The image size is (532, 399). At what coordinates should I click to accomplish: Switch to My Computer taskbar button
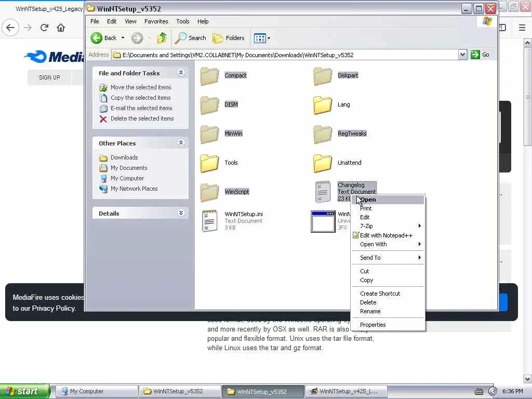point(96,392)
